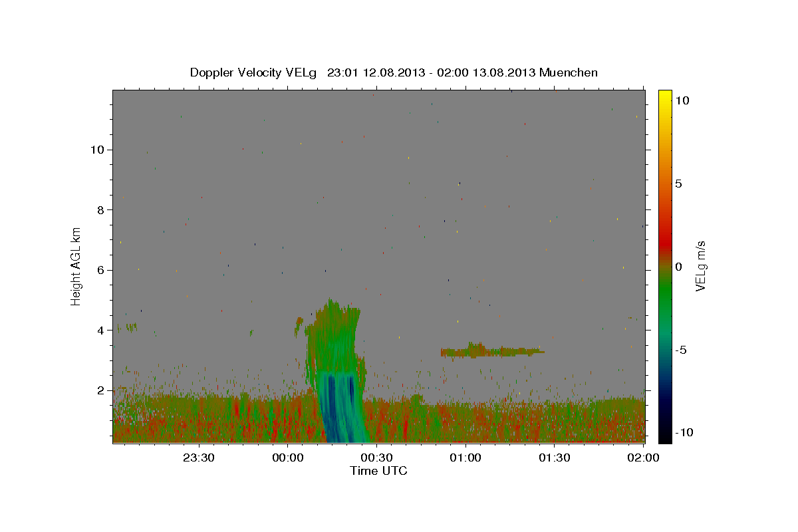Click the height axis label 8
798x532 pixels.
[x=100, y=209]
